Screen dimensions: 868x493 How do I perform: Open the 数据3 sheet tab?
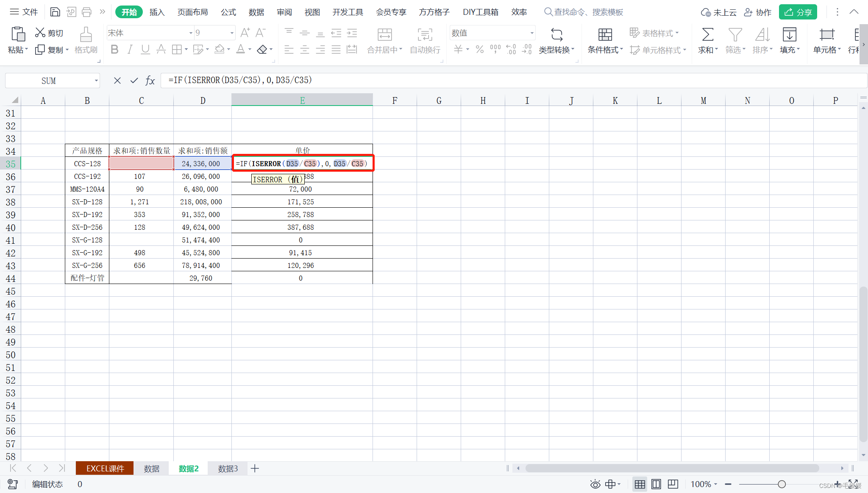click(x=228, y=468)
